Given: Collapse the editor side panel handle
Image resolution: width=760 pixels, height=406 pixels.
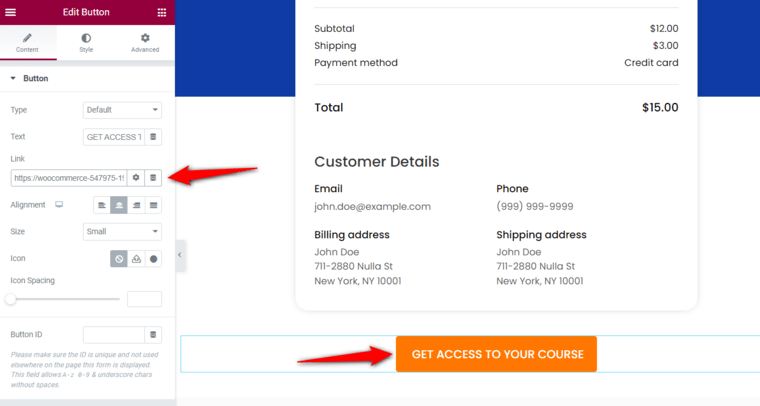Looking at the screenshot, I should click(x=180, y=255).
